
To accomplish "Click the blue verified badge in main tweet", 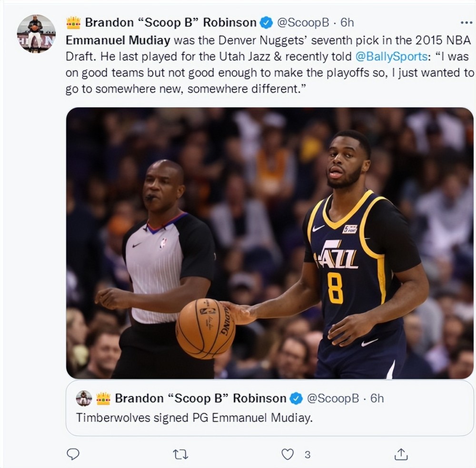I will (x=266, y=22).
